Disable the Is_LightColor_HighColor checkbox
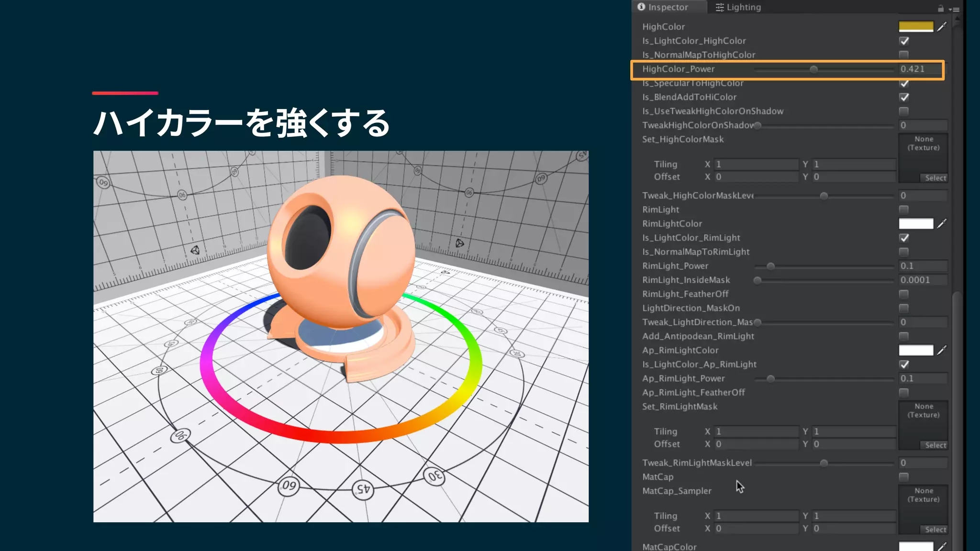 [x=904, y=41]
